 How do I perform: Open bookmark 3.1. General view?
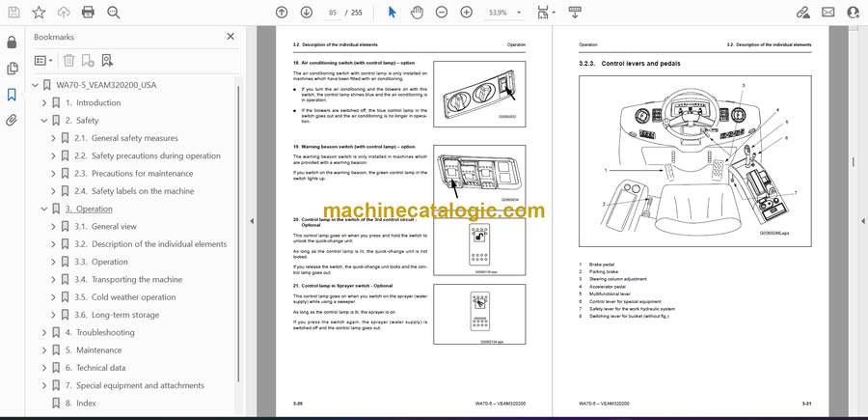point(105,227)
